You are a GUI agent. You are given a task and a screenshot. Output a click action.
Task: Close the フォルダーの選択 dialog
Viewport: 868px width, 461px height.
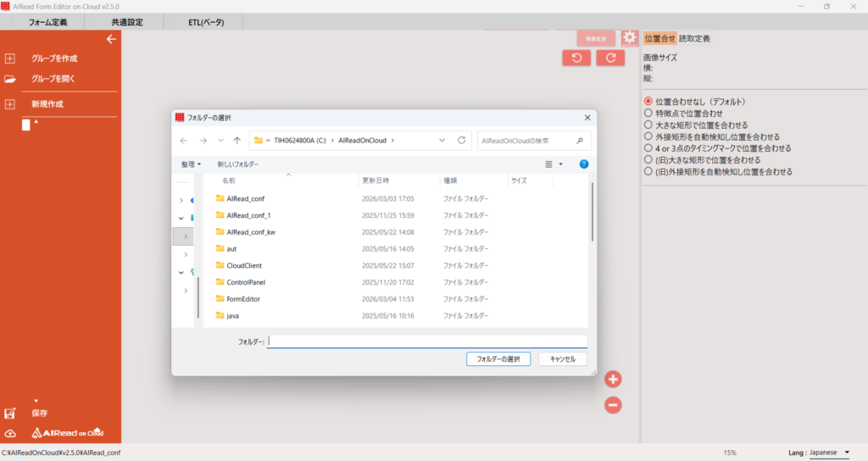(x=587, y=117)
